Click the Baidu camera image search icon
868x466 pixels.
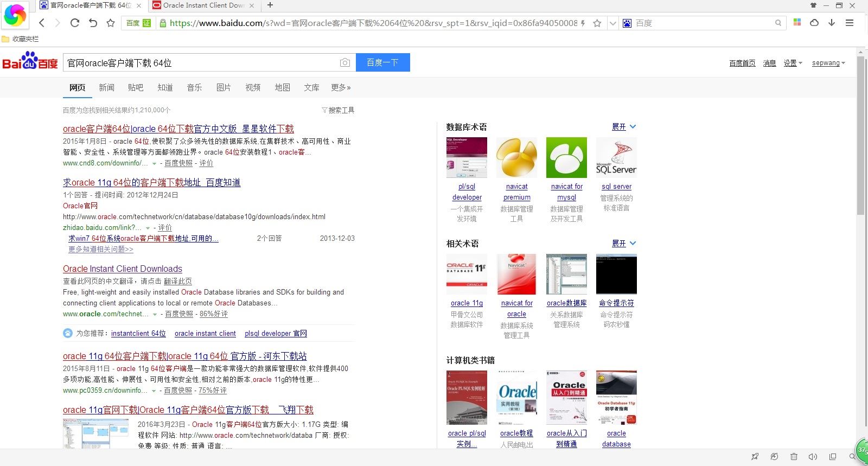tap(345, 63)
